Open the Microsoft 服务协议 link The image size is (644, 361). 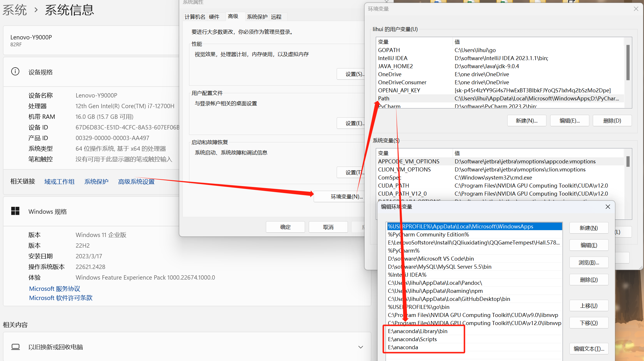tap(55, 289)
